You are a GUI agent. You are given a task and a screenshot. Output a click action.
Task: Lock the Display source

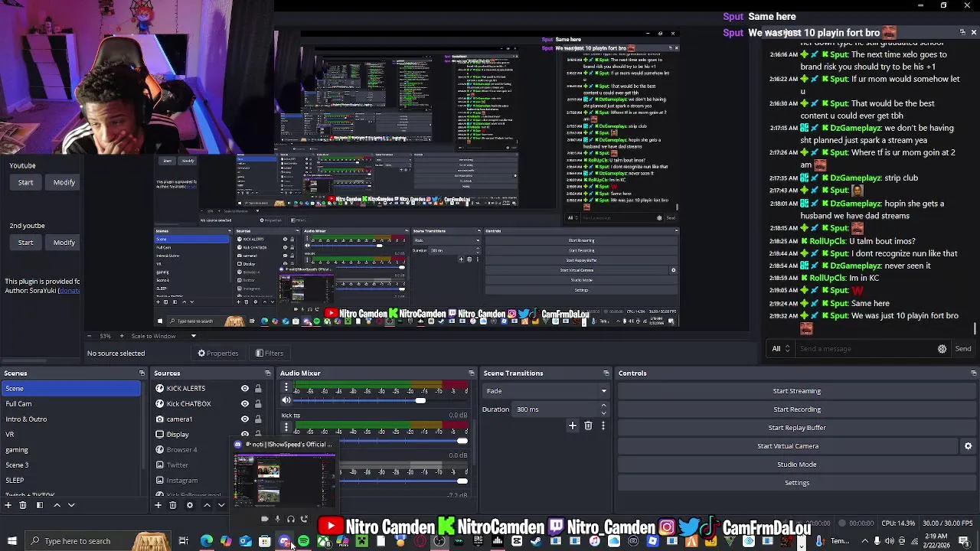click(258, 435)
